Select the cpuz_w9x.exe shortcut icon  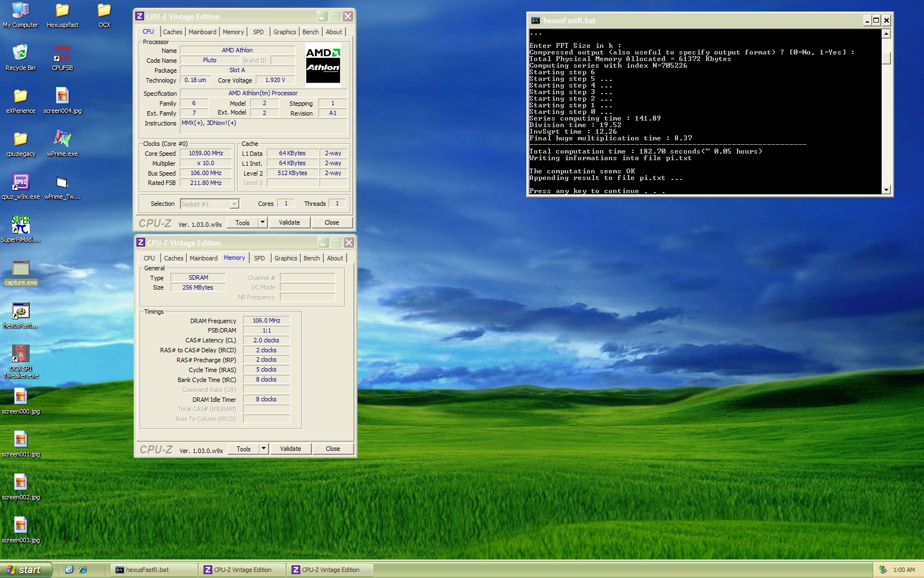pyautogui.click(x=20, y=187)
